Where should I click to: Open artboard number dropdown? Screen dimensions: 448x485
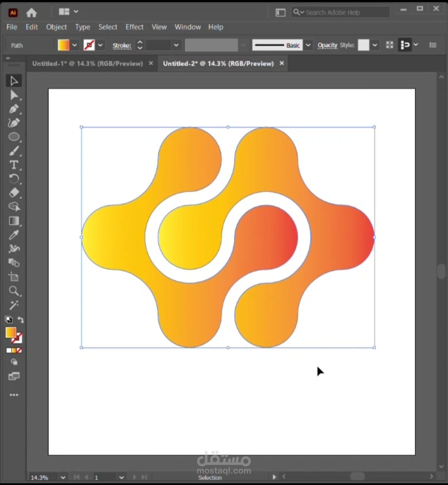click(122, 477)
